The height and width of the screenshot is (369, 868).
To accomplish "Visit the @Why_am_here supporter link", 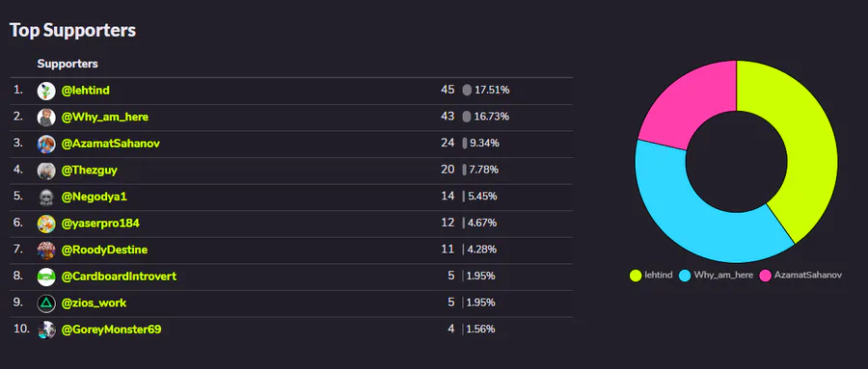I will 104,118.
